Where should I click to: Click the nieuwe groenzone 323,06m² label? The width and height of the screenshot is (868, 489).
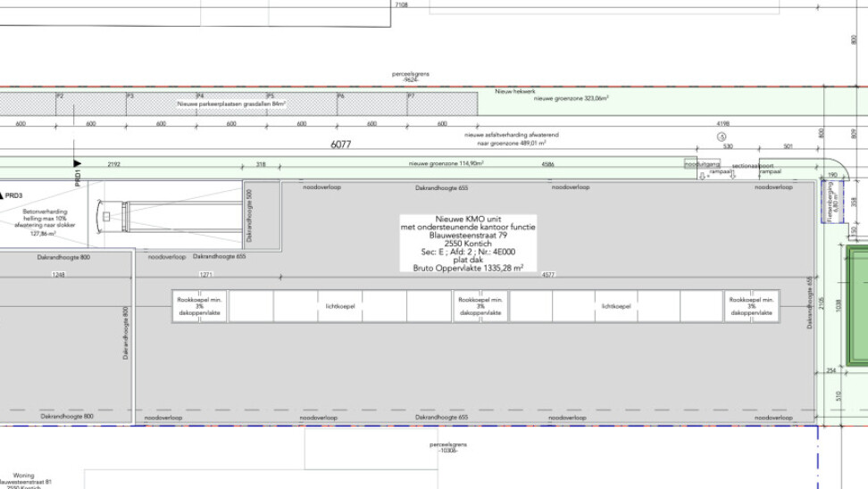coord(571,99)
